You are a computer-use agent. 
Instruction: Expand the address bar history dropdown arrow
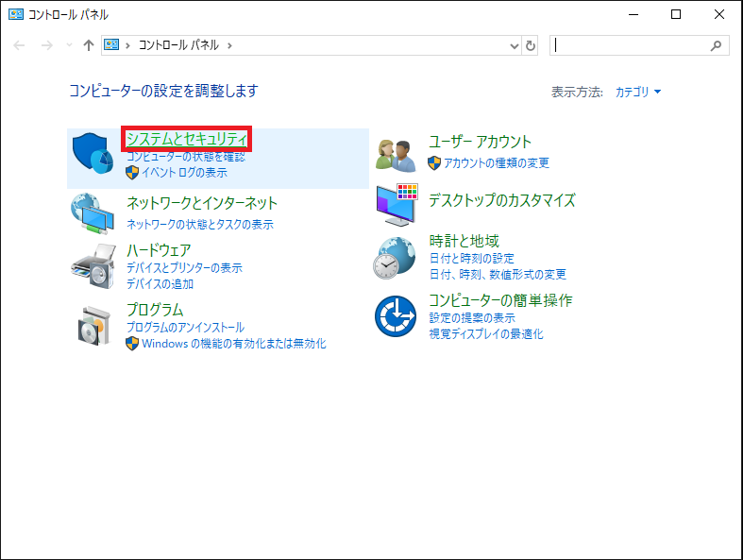click(515, 45)
